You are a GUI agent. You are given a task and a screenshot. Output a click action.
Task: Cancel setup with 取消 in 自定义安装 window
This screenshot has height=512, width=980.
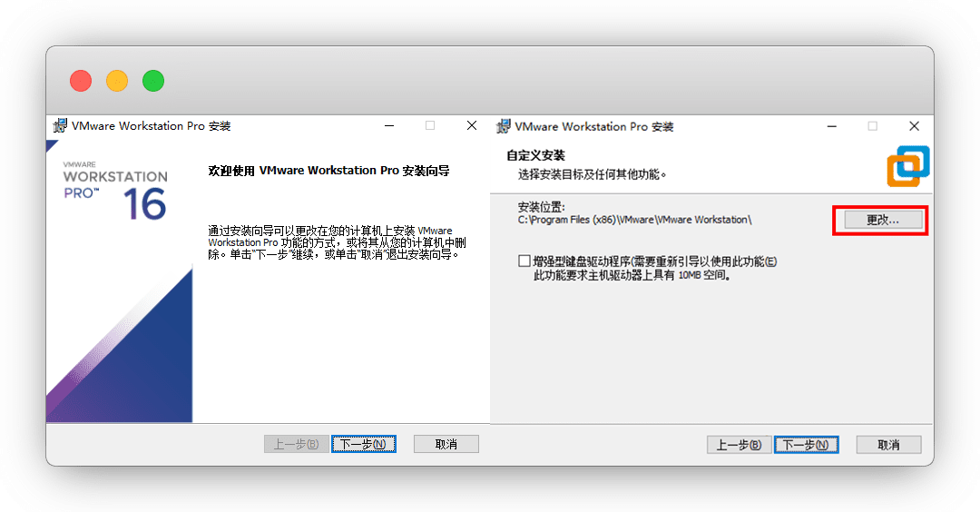(888, 445)
